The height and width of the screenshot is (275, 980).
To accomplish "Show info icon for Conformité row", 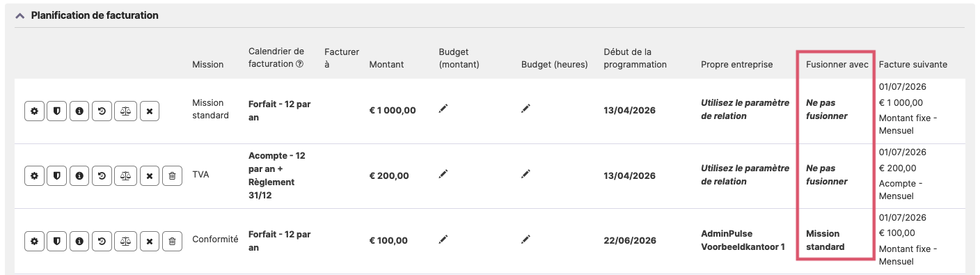I will tap(79, 242).
